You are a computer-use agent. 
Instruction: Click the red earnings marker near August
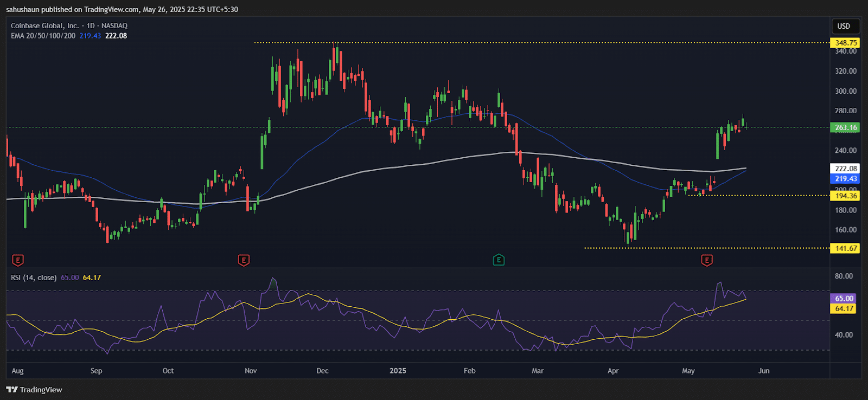click(x=18, y=261)
